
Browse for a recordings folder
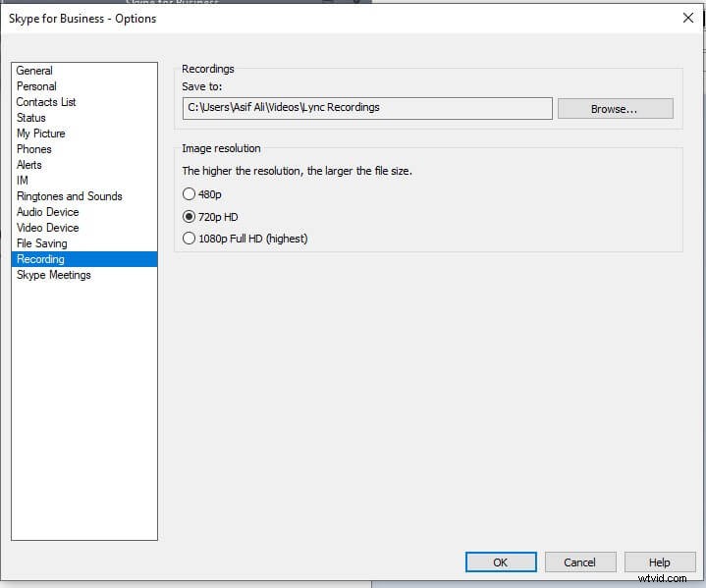coord(615,109)
